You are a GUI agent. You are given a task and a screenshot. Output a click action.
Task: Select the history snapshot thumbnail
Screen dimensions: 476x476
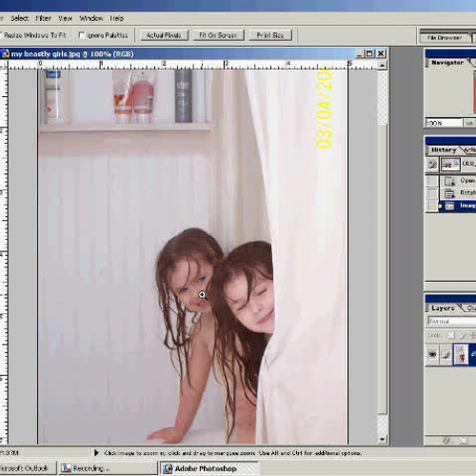click(x=450, y=165)
